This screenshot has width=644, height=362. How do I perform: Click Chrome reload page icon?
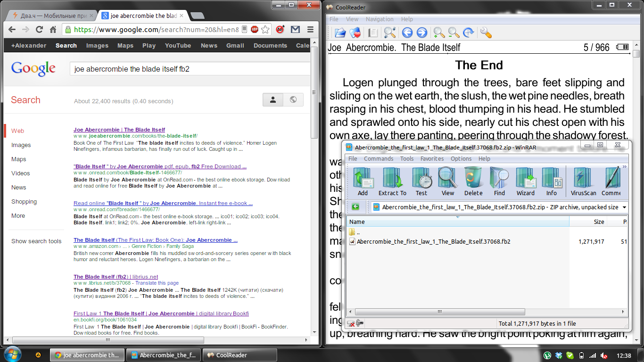(40, 29)
